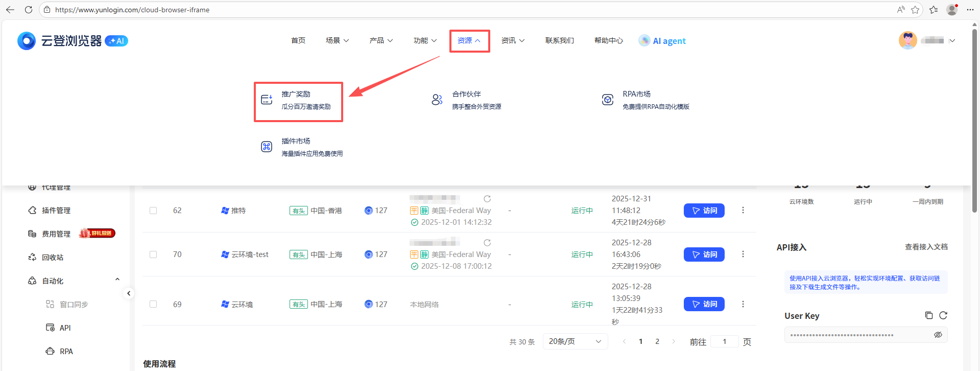The image size is (980, 371).
Task: Refresh proxy for row 62
Action: click(x=487, y=199)
